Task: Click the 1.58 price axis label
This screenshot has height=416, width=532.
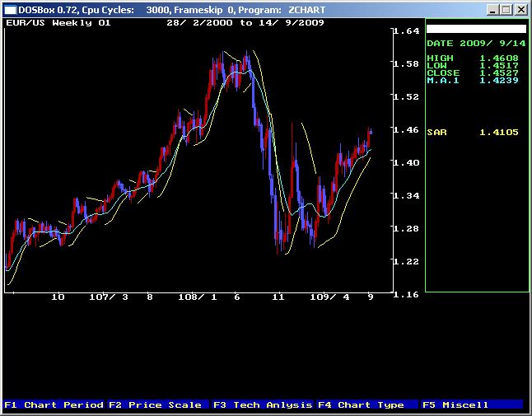Action: click(407, 63)
